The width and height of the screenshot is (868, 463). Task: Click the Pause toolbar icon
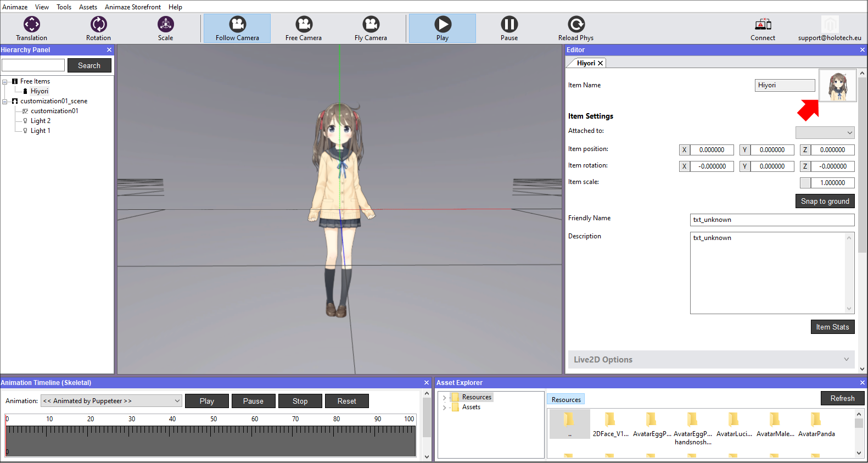point(509,29)
